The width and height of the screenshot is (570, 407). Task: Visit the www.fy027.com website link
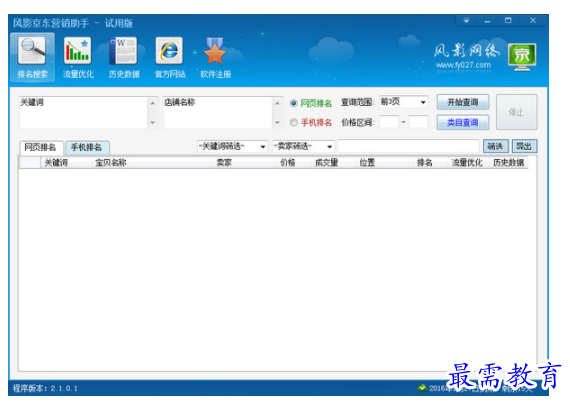click(463, 65)
